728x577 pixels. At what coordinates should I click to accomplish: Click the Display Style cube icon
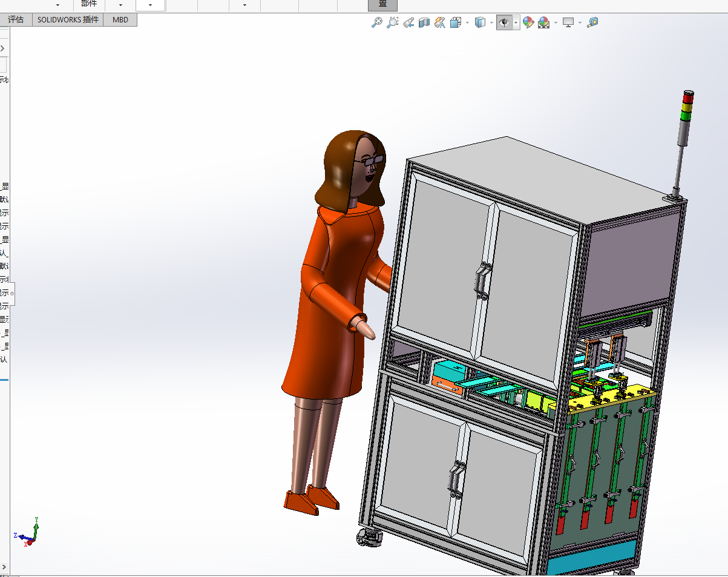coord(480,22)
